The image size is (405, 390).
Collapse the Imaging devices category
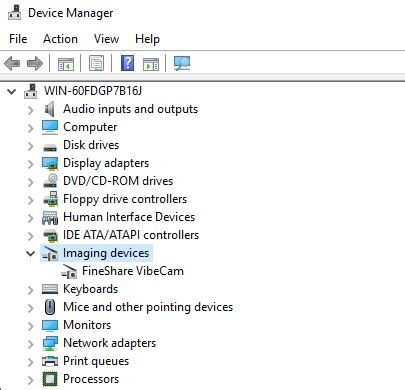pyautogui.click(x=30, y=254)
